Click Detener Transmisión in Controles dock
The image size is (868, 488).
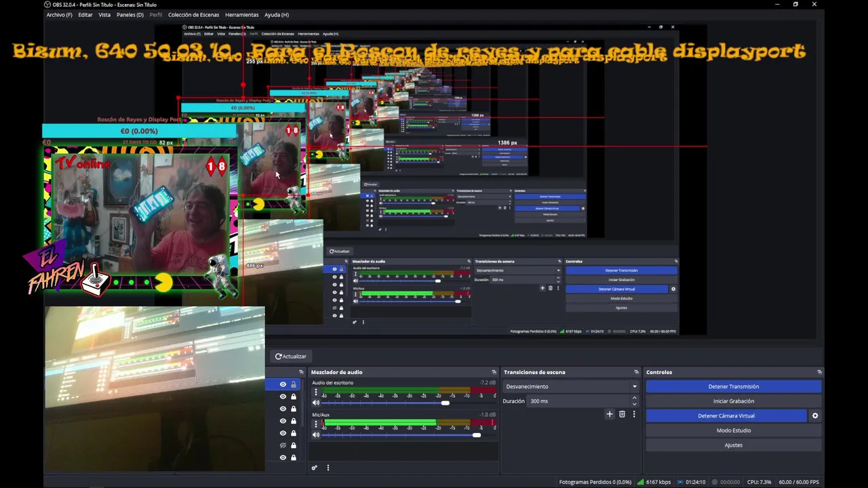pyautogui.click(x=733, y=386)
